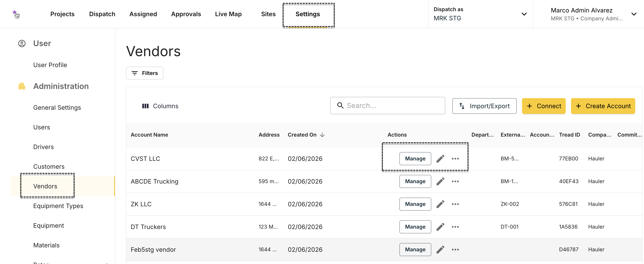Click the Import/Export button
Viewport: 644px width, 264px height.
point(484,106)
